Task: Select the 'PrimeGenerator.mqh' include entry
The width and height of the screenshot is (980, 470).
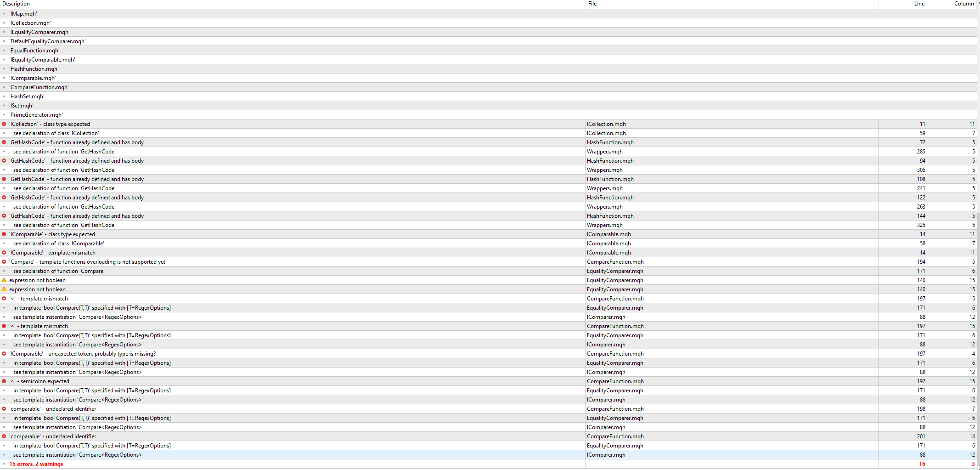Action: (36, 115)
